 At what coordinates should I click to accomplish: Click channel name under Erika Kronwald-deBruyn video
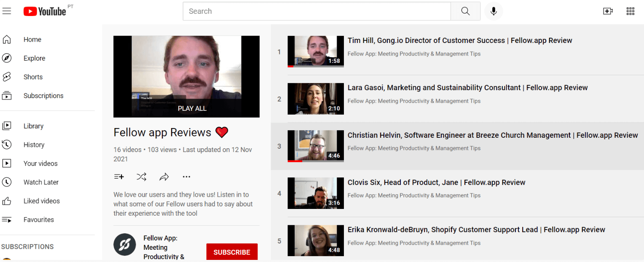point(414,243)
